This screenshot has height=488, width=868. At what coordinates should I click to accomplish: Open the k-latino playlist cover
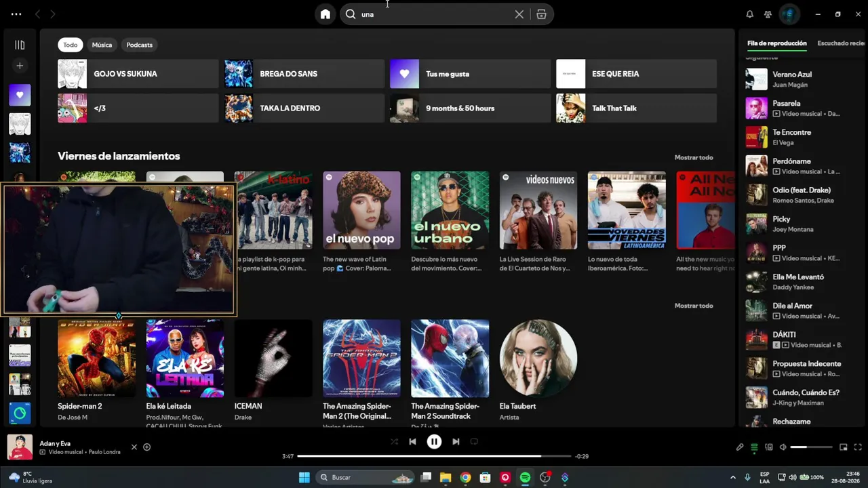[x=274, y=210]
